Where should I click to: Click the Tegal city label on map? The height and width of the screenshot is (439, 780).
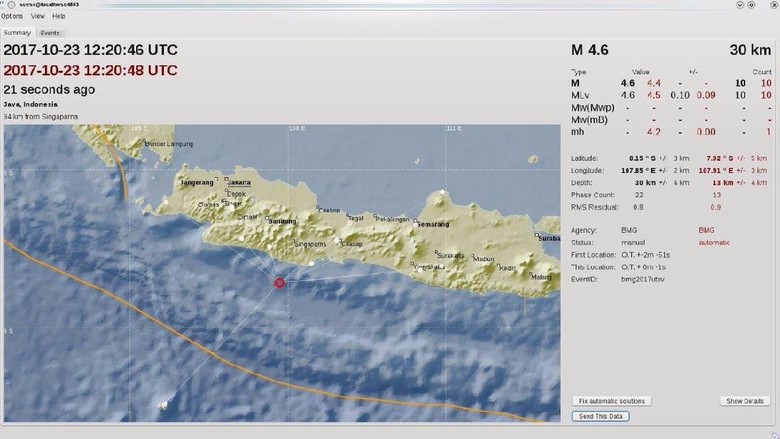tap(356, 218)
